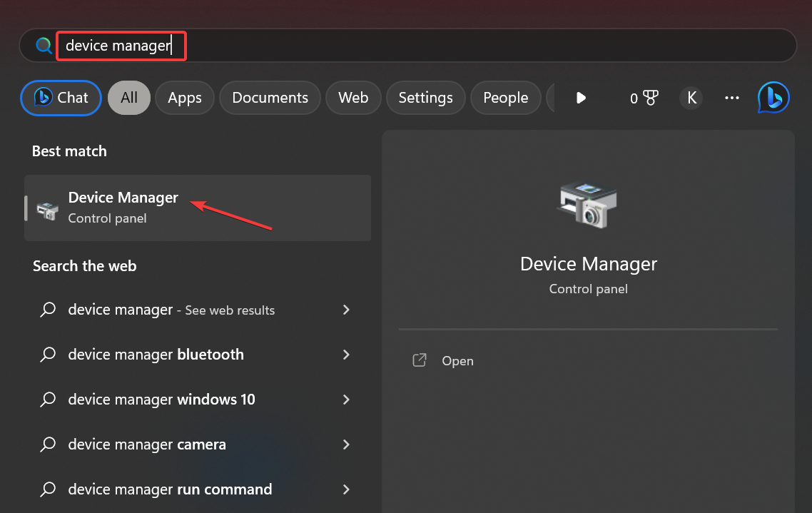The width and height of the screenshot is (812, 513).
Task: Select 'device manager camera' suggestion
Action: coord(198,445)
